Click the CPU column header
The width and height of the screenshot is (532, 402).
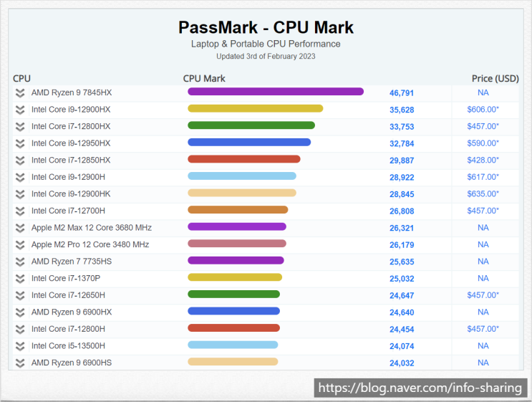(21, 78)
